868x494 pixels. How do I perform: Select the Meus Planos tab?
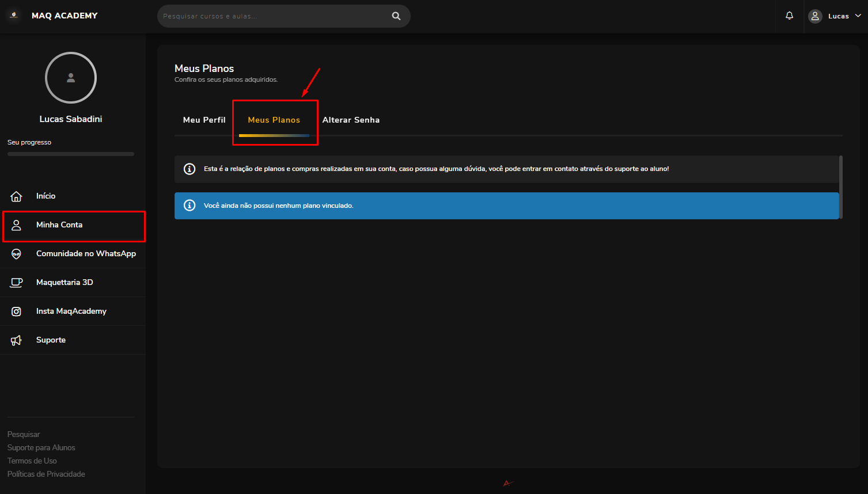(x=274, y=120)
